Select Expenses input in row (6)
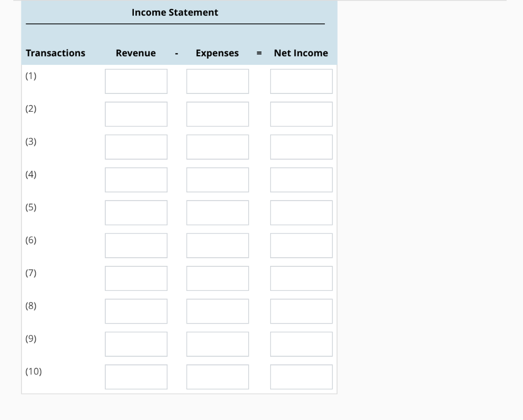 218,245
